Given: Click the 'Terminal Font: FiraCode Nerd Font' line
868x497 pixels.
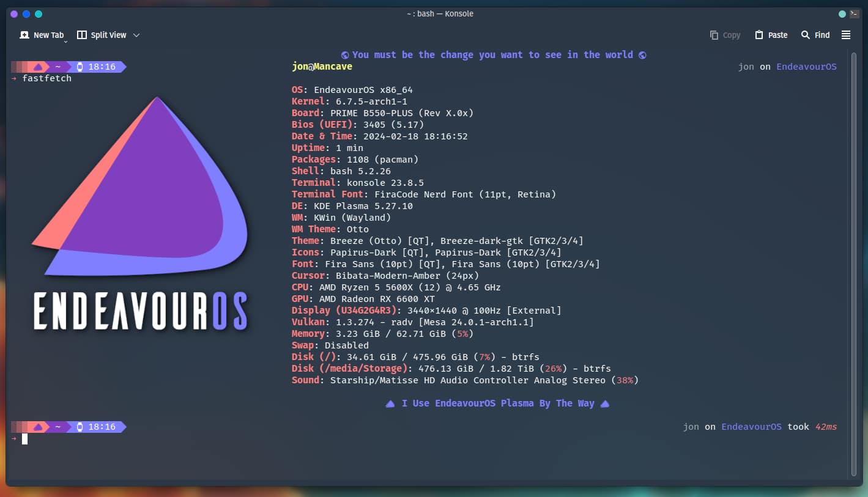Looking at the screenshot, I should coord(424,194).
